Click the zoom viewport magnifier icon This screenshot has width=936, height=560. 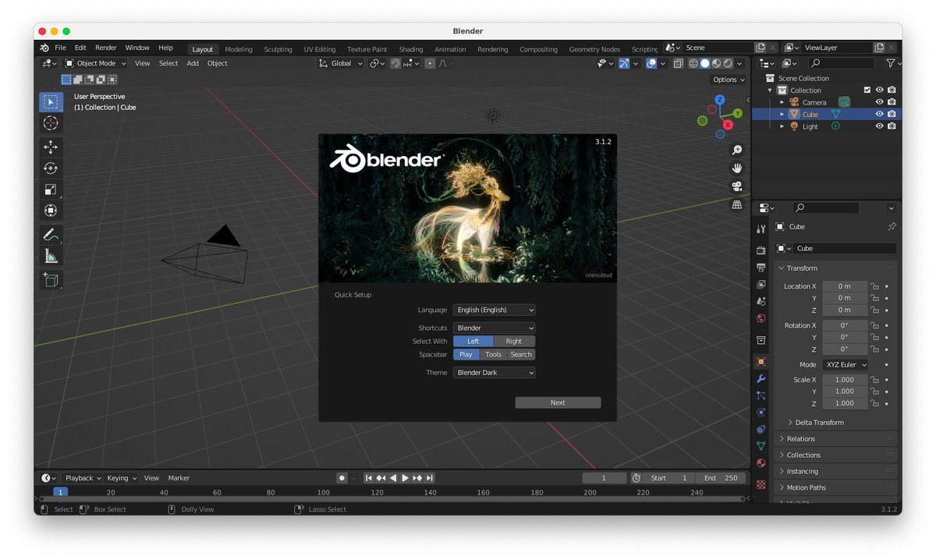pos(736,150)
